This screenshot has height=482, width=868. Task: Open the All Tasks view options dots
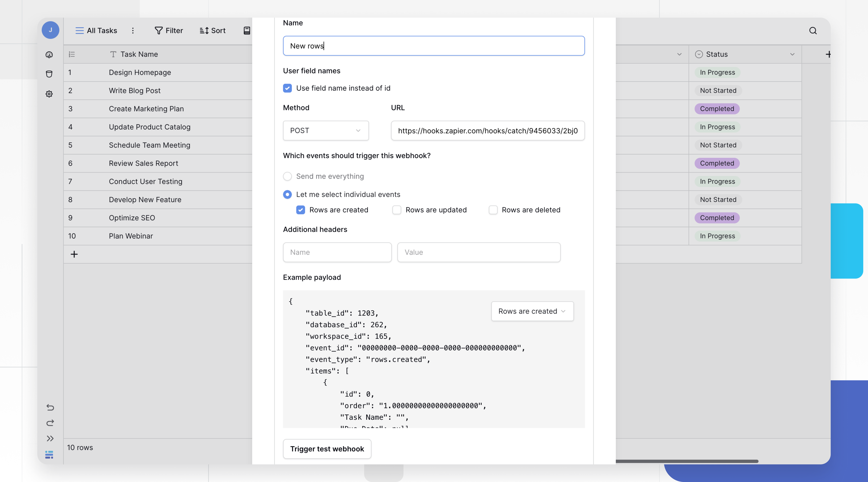tap(133, 31)
